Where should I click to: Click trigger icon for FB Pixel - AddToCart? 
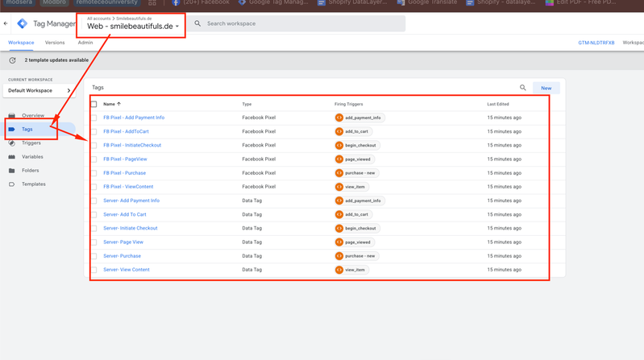click(339, 131)
